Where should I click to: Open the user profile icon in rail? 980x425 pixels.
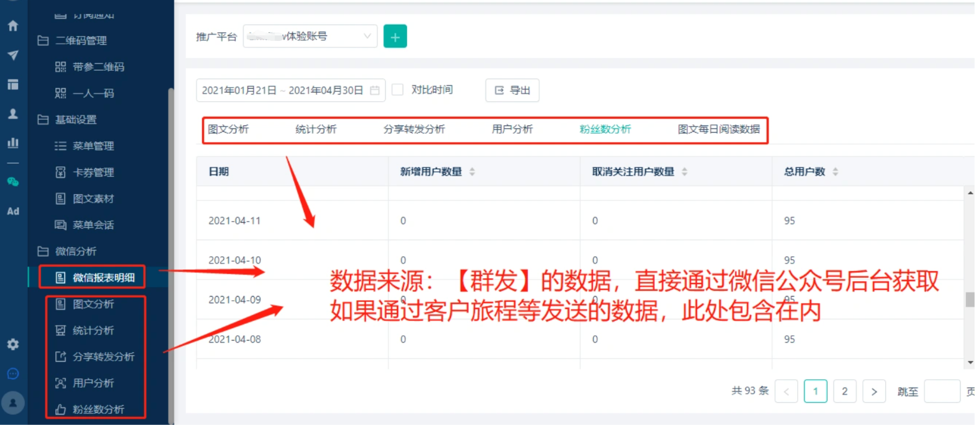tap(13, 114)
